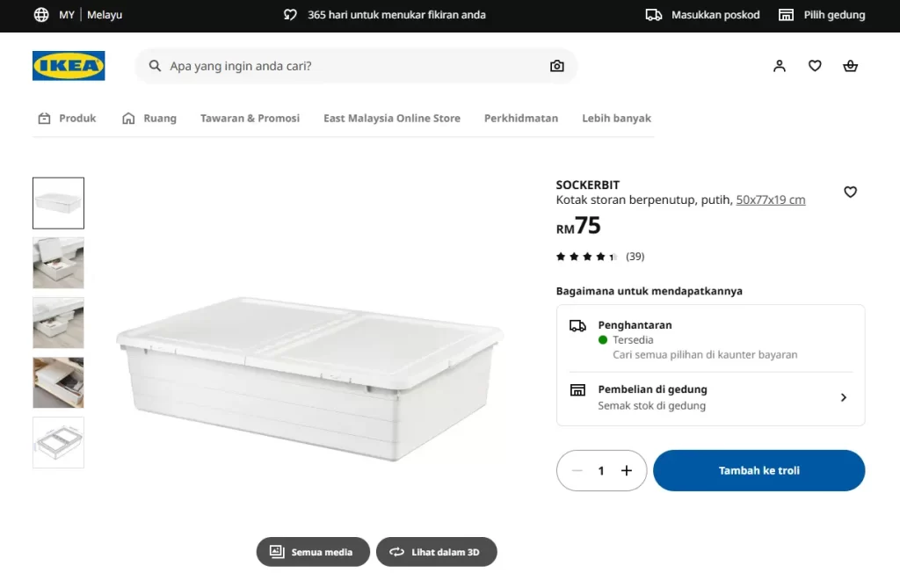The height and width of the screenshot is (588, 900).
Task: Click the store icon beside Pilih gedung
Action: 785,14
